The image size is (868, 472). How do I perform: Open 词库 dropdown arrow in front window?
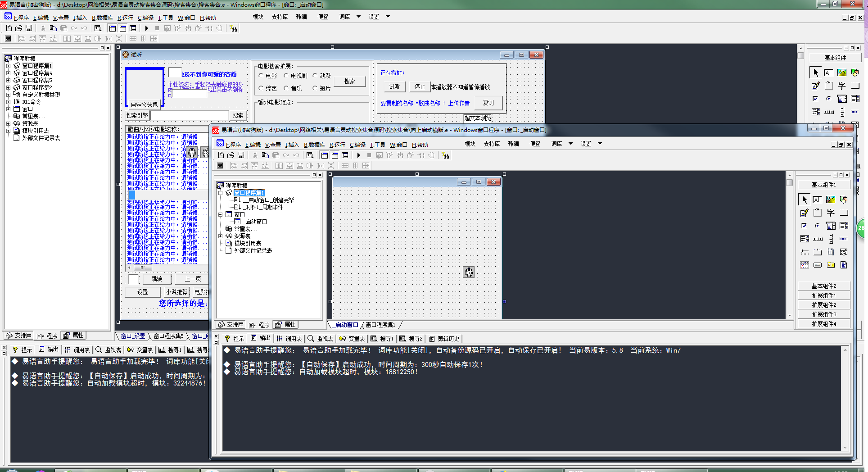pos(570,144)
